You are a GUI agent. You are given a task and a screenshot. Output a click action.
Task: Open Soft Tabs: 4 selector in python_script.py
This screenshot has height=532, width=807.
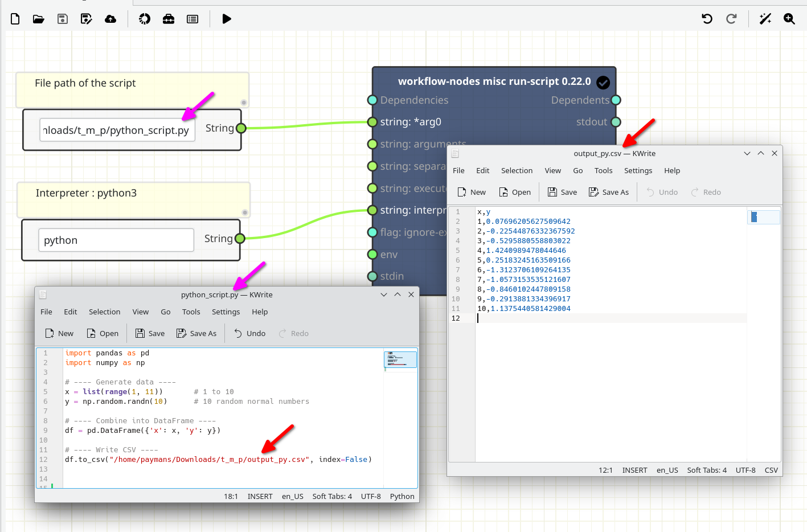[x=332, y=496]
